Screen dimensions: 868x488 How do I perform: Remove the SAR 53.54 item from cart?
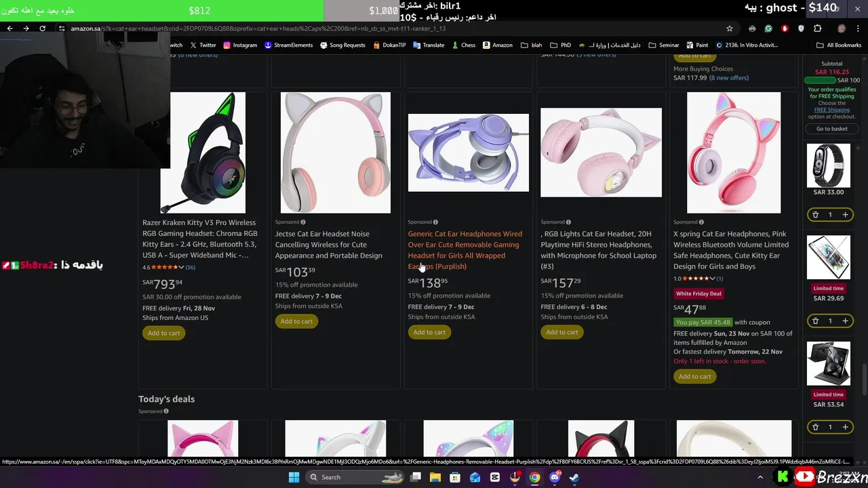[815, 427]
